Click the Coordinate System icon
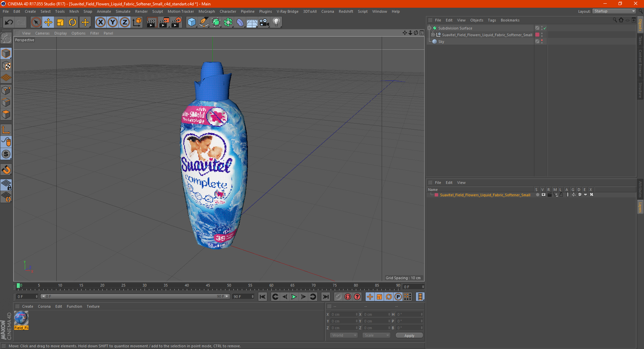Image resolution: width=644 pixels, height=349 pixels. [137, 22]
